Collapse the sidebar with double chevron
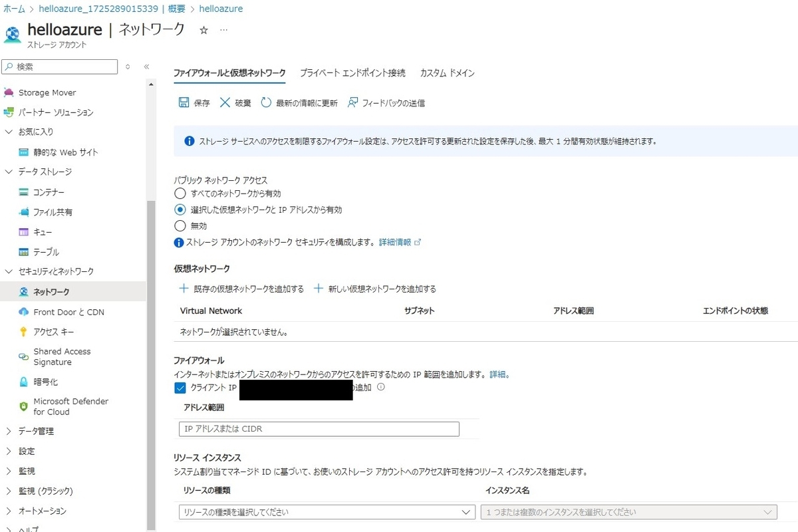 point(146,67)
